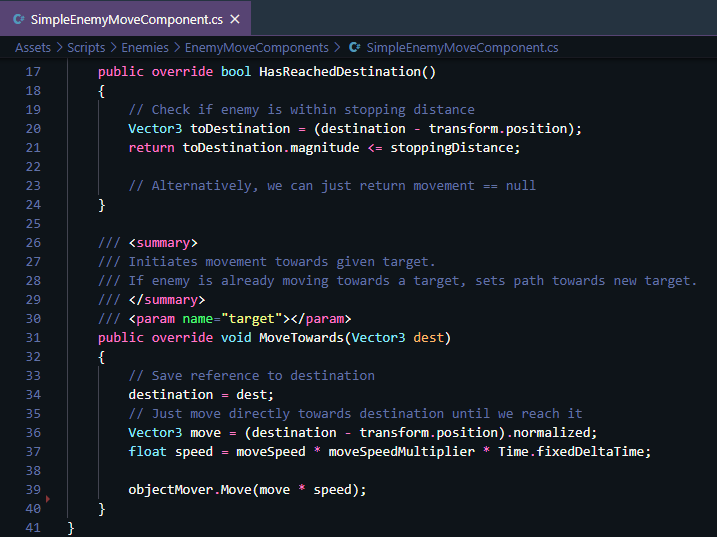717x537 pixels.
Task: Place cursor on HasReachedDestination method name
Action: pos(339,72)
